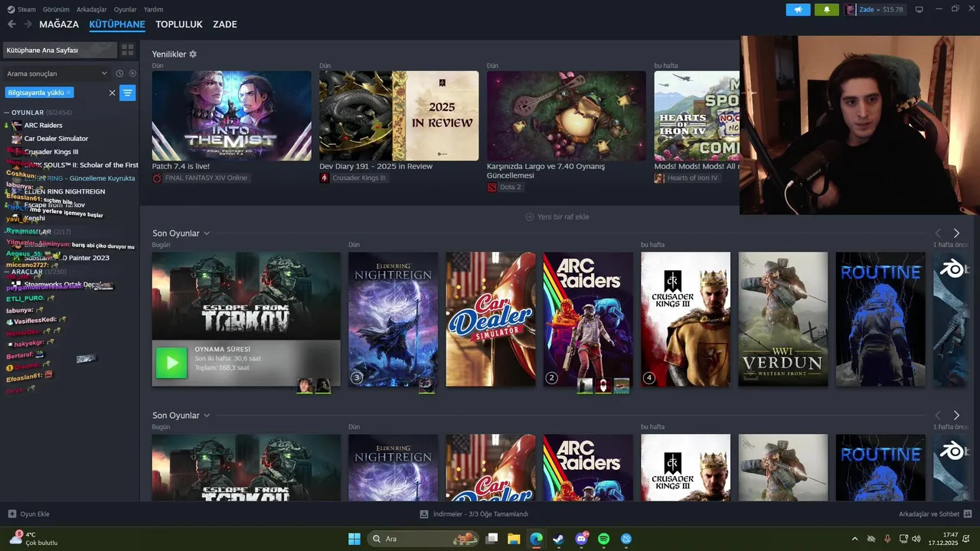Open 'Patch 7.4 is live!' news thumbnail

point(231,116)
